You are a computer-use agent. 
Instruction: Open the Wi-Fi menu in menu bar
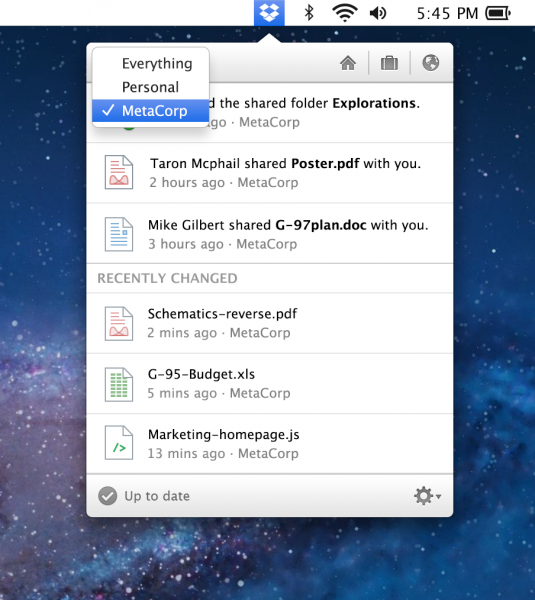click(x=345, y=13)
